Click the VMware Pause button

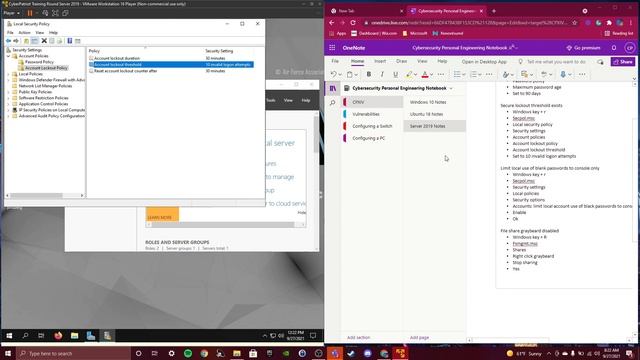[x=30, y=13]
